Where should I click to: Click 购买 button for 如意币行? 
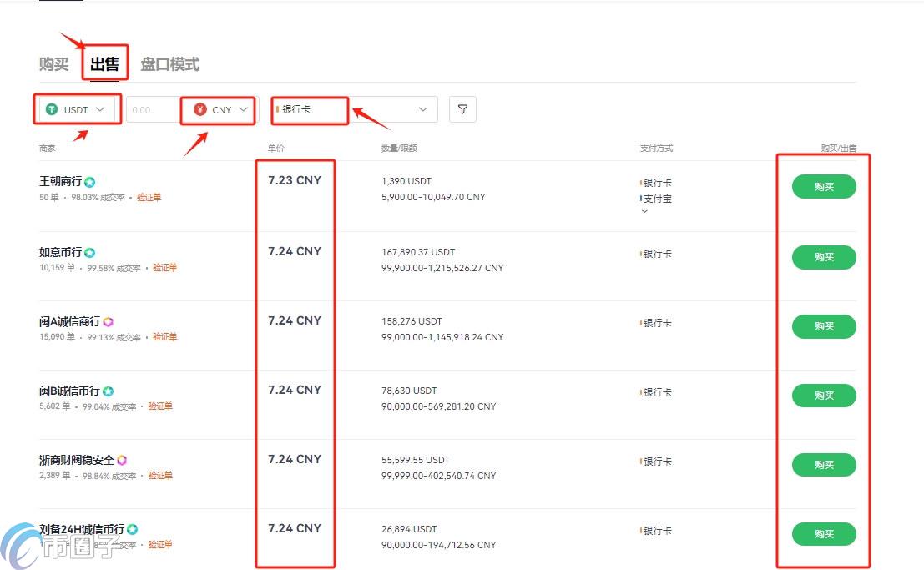tap(824, 257)
